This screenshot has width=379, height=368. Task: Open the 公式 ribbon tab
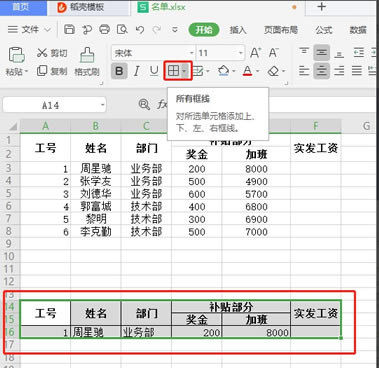324,30
